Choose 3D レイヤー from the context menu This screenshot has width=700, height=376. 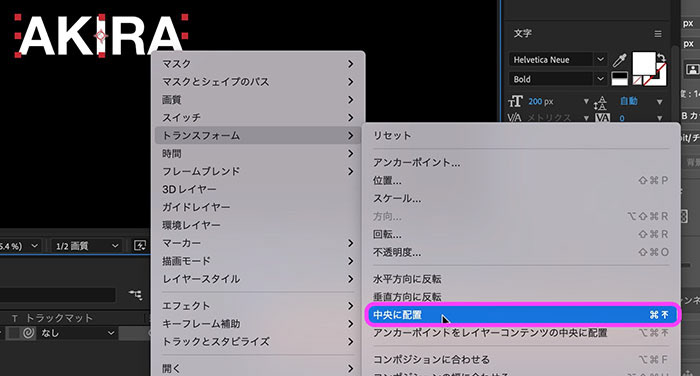(258, 189)
